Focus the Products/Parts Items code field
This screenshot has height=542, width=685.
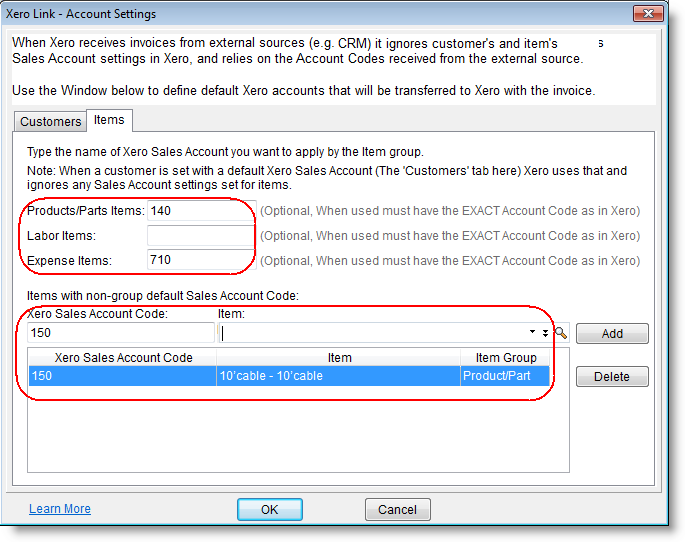pyautogui.click(x=201, y=211)
